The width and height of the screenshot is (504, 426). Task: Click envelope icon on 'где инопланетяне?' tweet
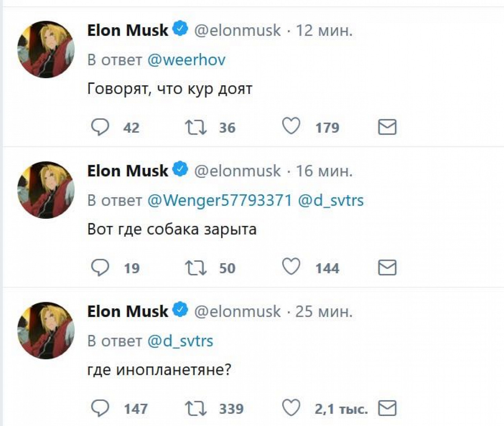tap(387, 409)
